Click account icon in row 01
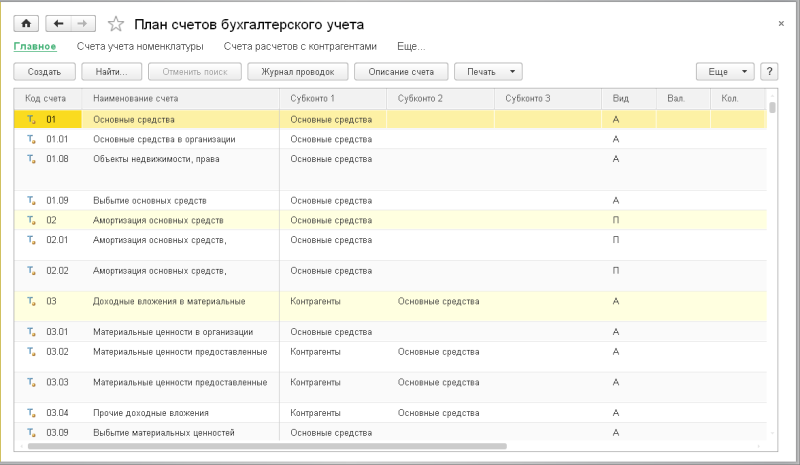Image resolution: width=800 pixels, height=465 pixels. coord(30,120)
